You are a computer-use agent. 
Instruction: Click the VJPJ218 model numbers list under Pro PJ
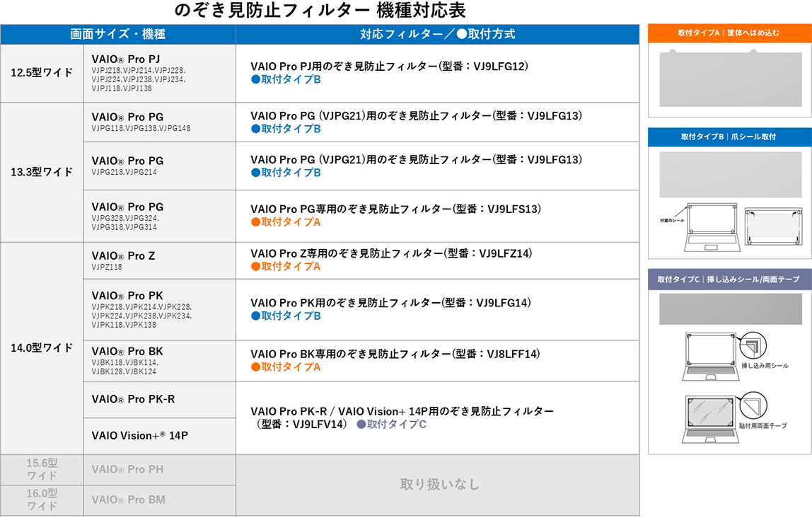point(139,80)
